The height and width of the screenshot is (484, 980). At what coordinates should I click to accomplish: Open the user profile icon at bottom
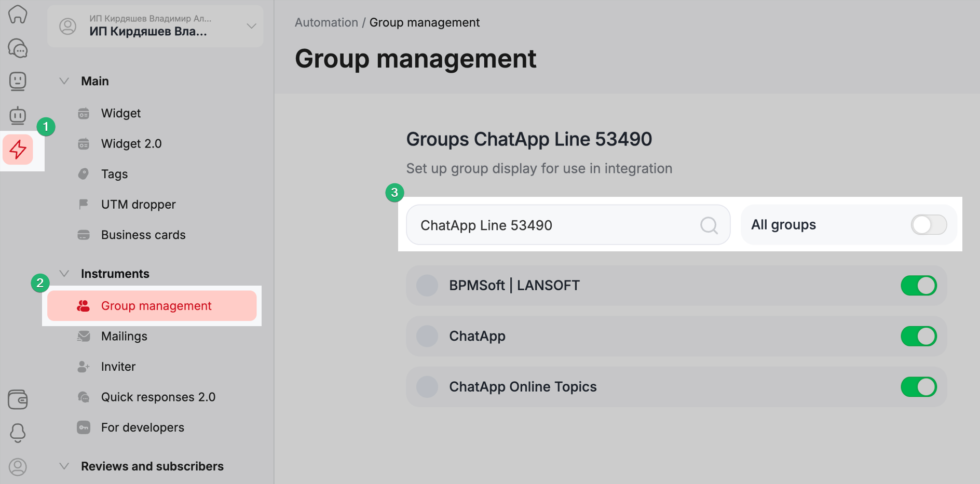click(x=18, y=467)
